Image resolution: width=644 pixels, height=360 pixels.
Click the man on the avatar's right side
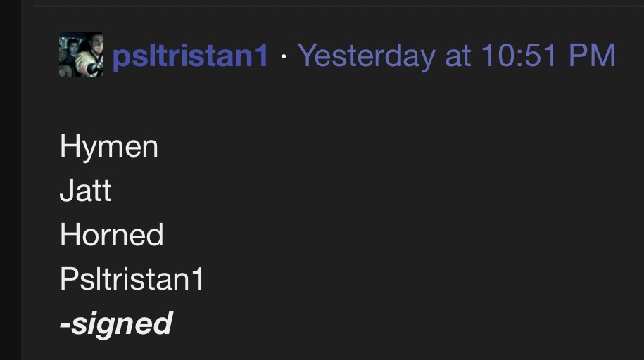[91, 55]
